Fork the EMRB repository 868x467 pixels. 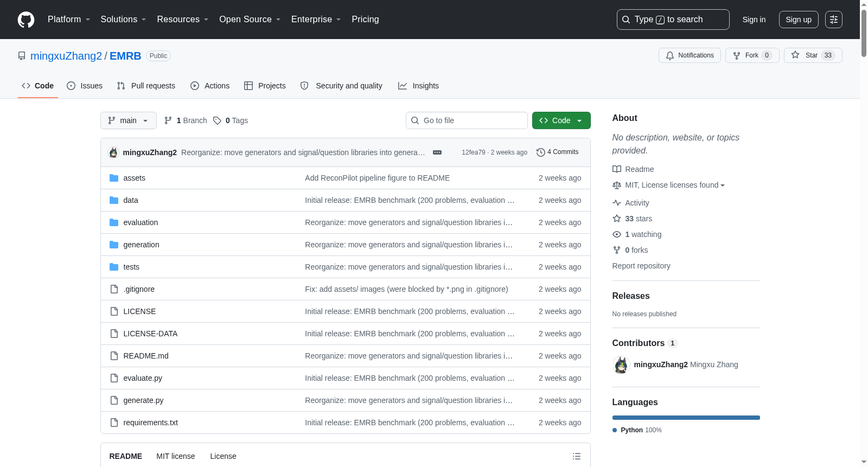pyautogui.click(x=752, y=55)
